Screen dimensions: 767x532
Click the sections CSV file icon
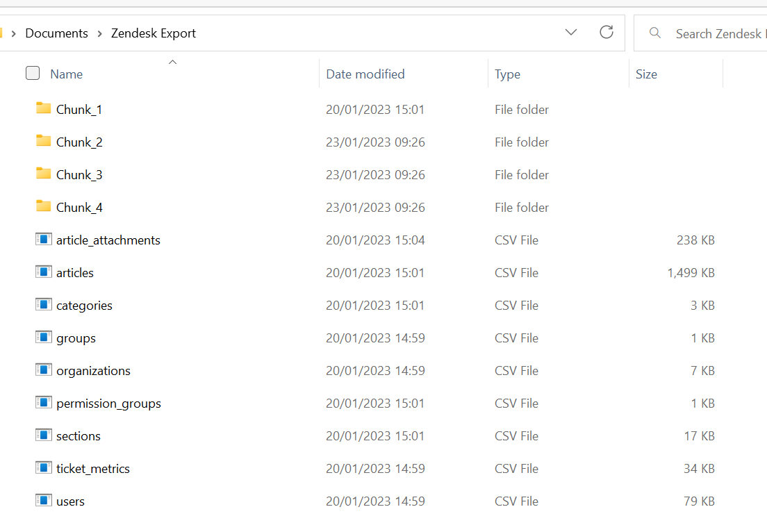(x=44, y=435)
